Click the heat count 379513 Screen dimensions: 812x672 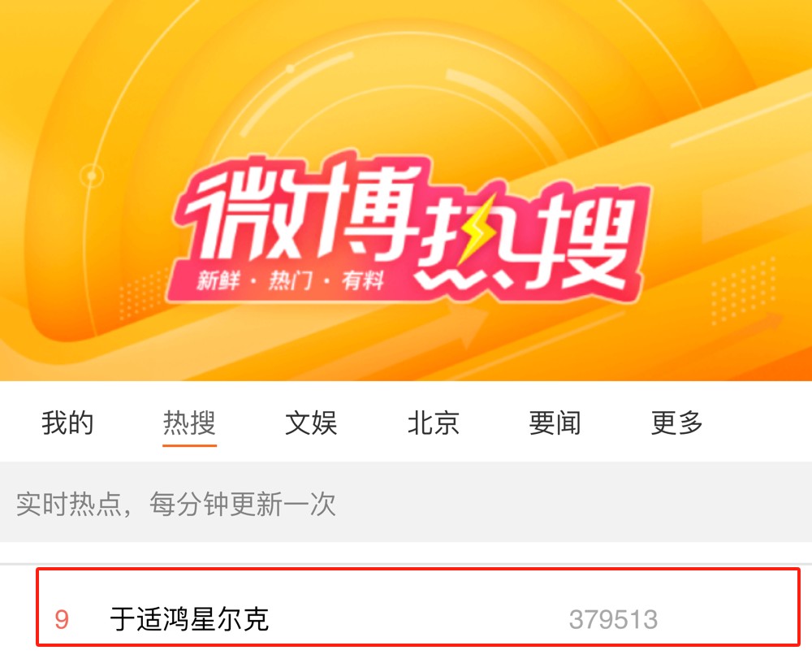(x=613, y=620)
